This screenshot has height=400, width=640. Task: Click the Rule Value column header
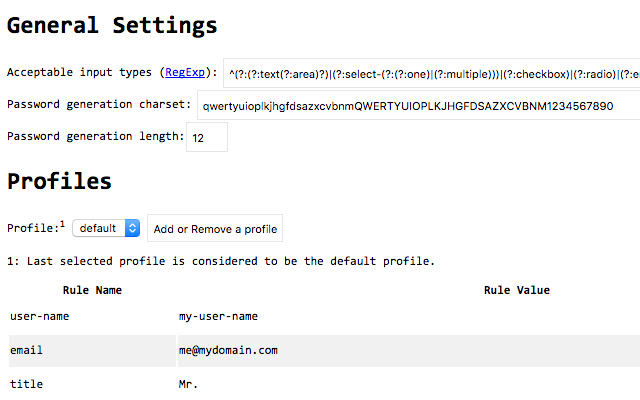516,291
